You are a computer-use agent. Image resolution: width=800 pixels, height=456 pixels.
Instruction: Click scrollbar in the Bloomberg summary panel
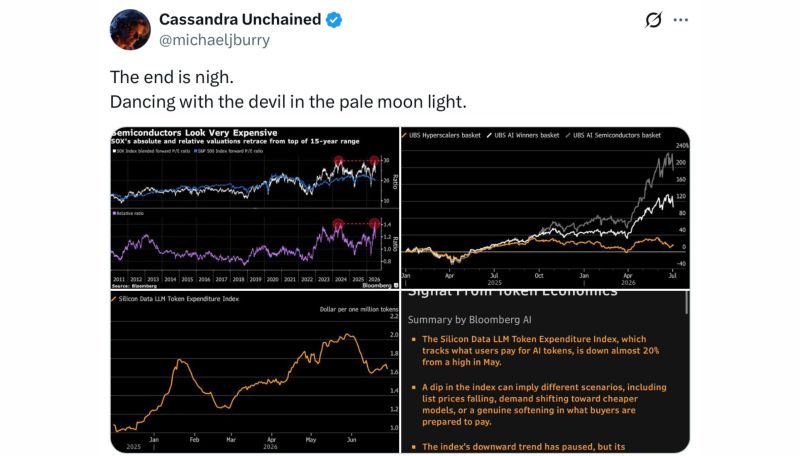pyautogui.click(x=686, y=302)
